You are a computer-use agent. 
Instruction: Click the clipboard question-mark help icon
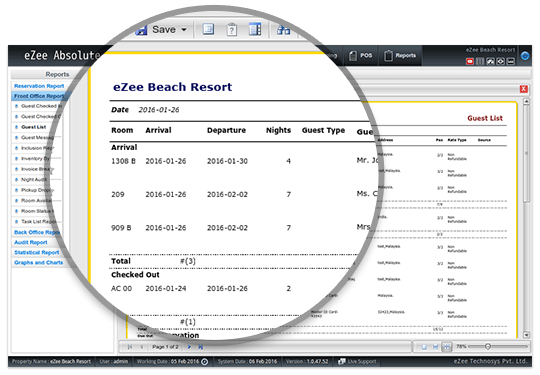(232, 30)
